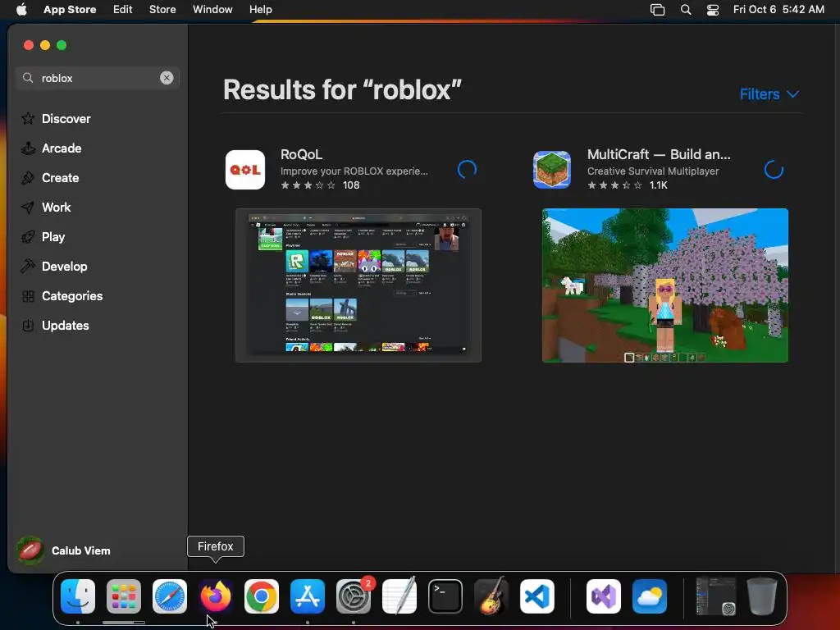The image size is (840, 630).
Task: Click the MultiCraft download progress spinner
Action: tap(774, 170)
